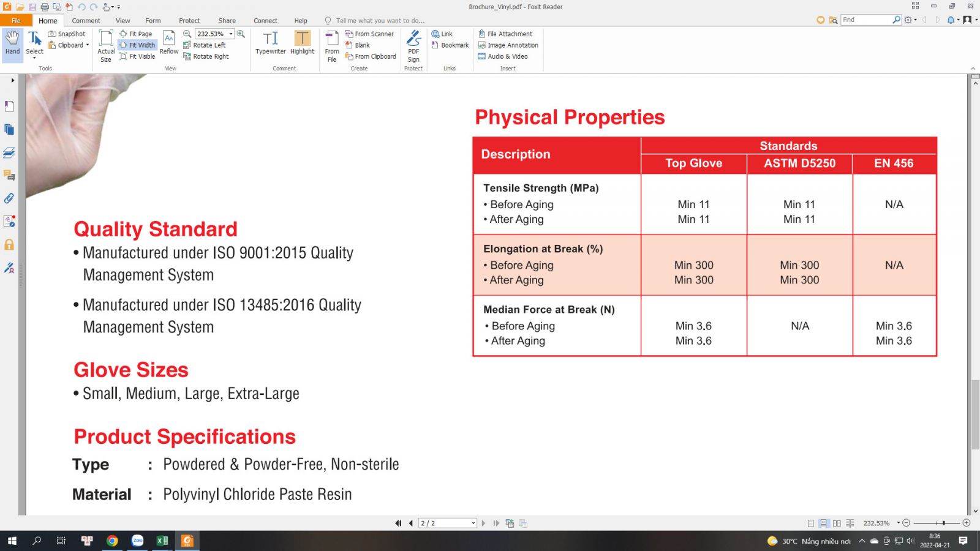980x551 pixels.
Task: Expand the customize quick access toolbar arrow
Action: click(119, 7)
